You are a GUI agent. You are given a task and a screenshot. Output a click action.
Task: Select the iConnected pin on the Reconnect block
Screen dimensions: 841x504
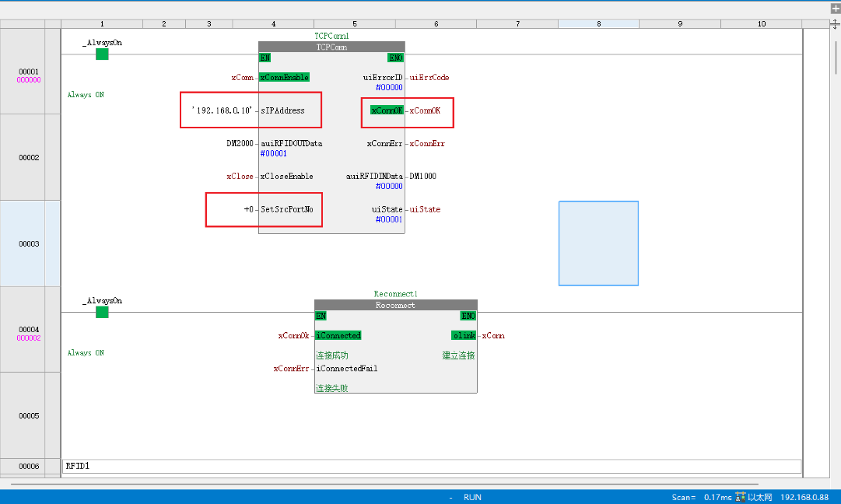point(338,336)
